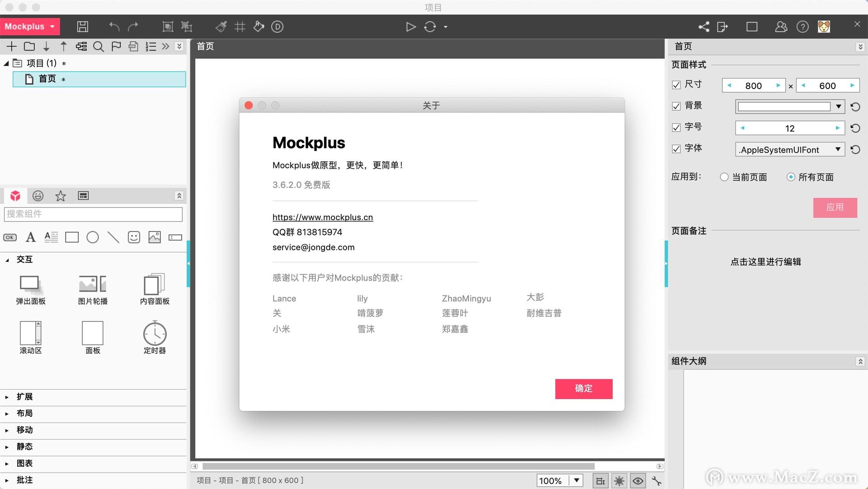Click the Redo arrow in toolbar

click(x=133, y=27)
